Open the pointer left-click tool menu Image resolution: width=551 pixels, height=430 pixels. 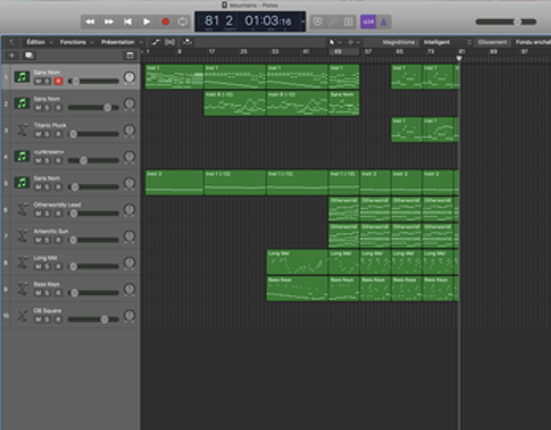(x=335, y=42)
